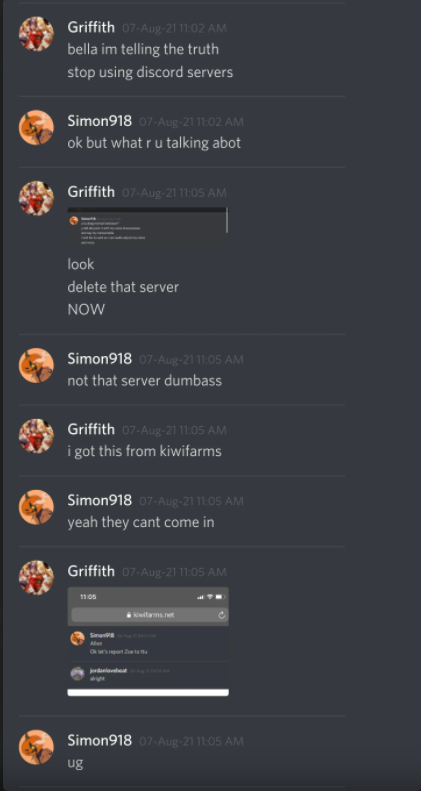Click the timestamp beside Griffith's first message
421x791 pixels.
[x=174, y=28]
